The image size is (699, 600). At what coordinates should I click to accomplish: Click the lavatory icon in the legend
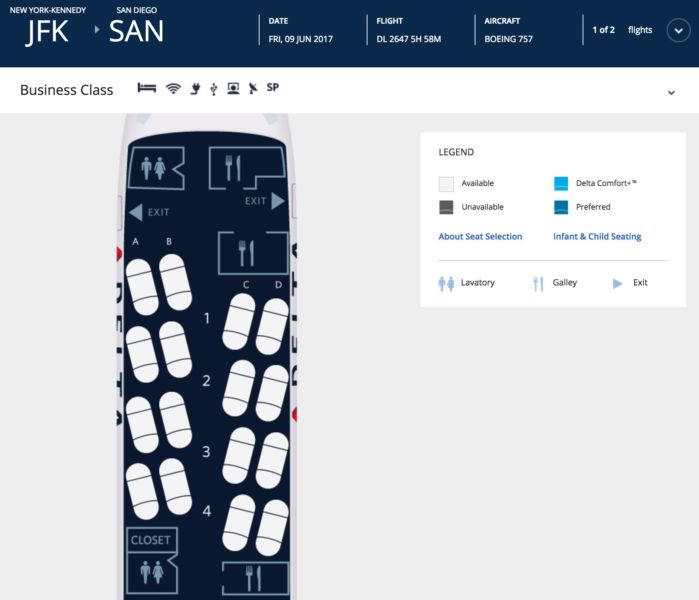(446, 283)
